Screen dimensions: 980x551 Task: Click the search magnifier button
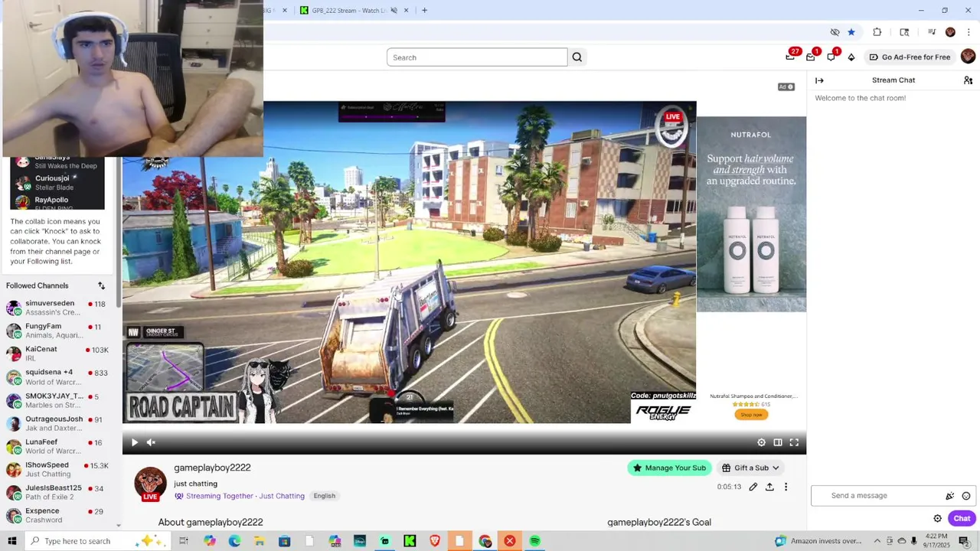(577, 57)
